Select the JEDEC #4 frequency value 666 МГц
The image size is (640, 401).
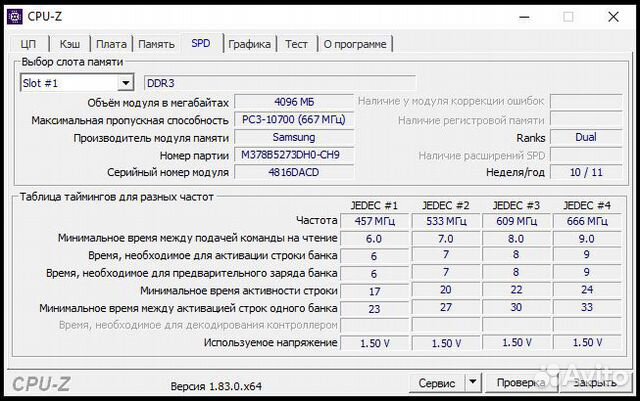click(x=586, y=221)
